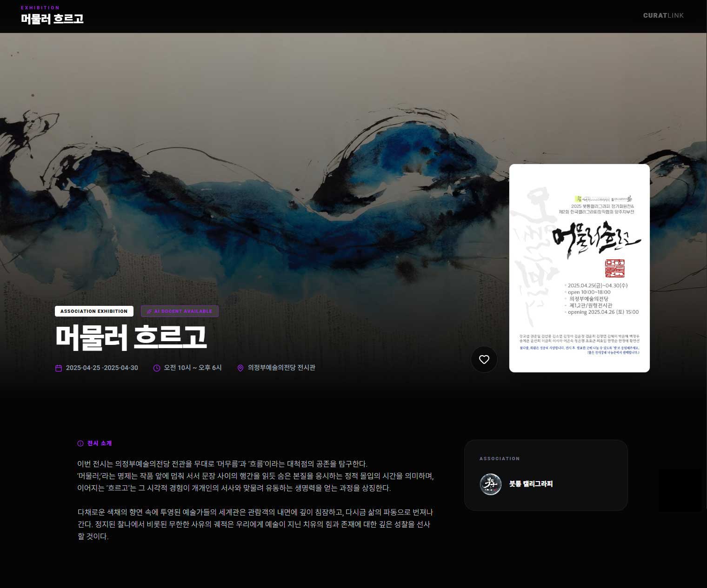Click the paragraph starting 이번 전시는
This screenshot has height=588, width=707.
255,476
